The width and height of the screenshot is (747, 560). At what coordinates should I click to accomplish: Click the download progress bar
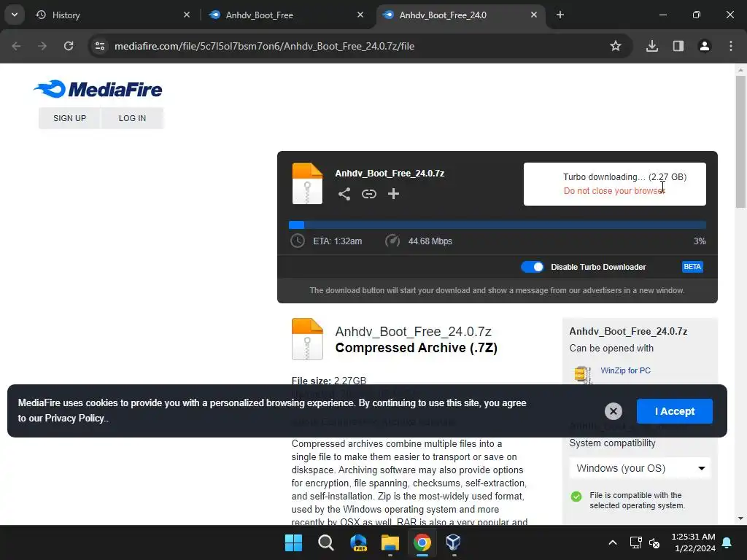(x=498, y=225)
